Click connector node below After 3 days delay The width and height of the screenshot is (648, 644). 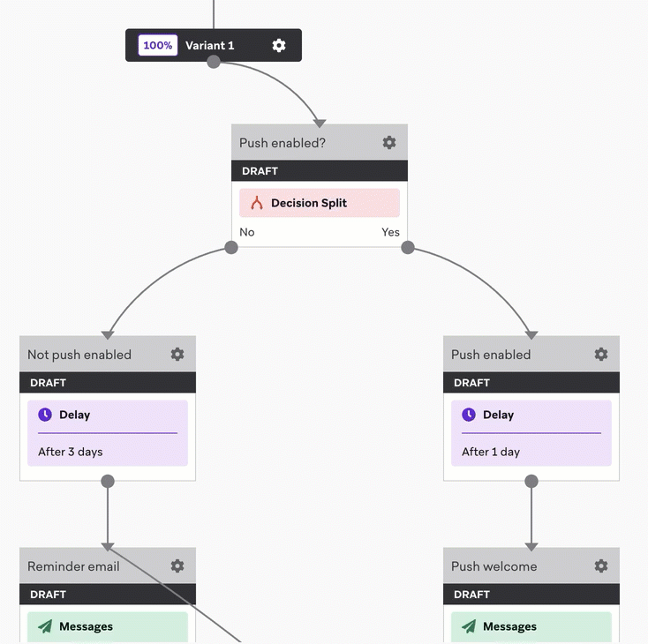(x=108, y=481)
